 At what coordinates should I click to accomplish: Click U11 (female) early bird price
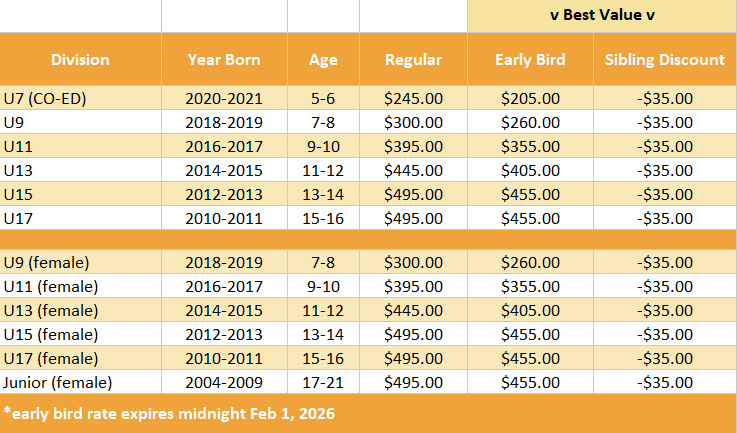(530, 286)
